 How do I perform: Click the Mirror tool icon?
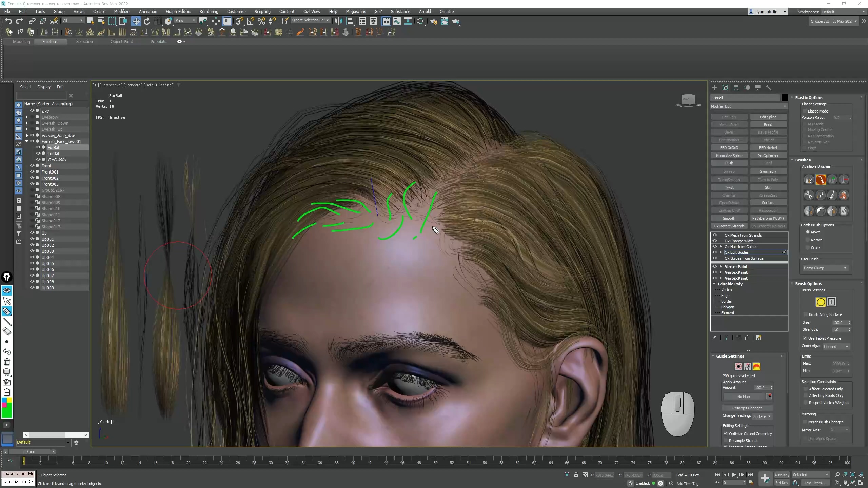(338, 21)
